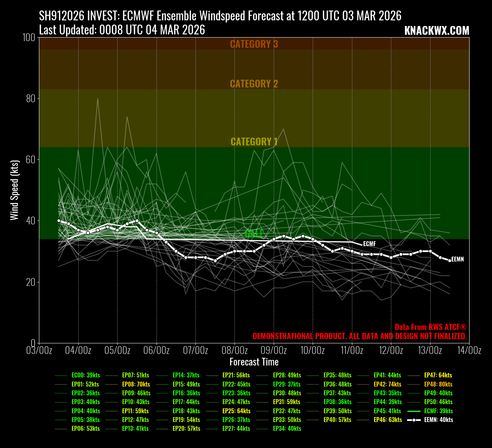
Task: Click the red Data From RWS ATCF text
Action: [x=430, y=327]
